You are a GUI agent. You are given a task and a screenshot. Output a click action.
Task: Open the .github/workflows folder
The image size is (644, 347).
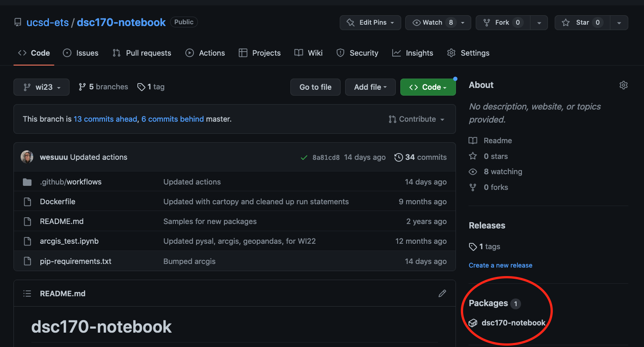point(70,182)
